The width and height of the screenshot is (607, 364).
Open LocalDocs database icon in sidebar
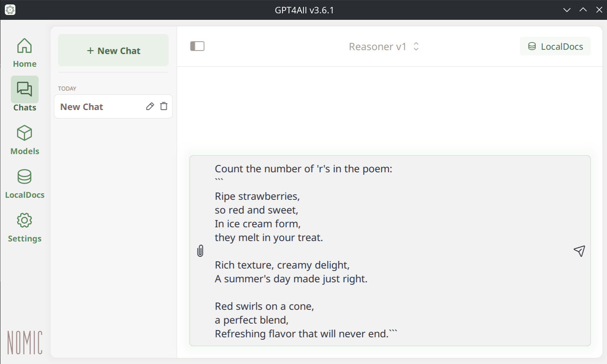click(24, 177)
